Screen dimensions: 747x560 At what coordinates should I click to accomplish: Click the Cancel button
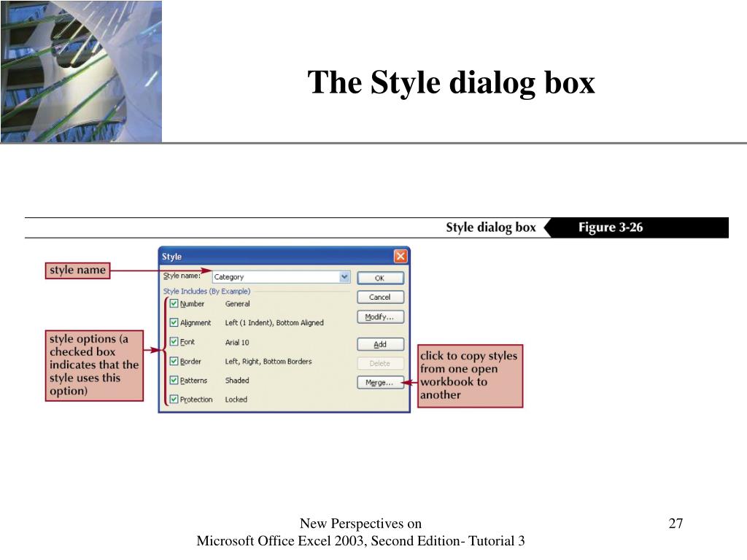click(x=380, y=297)
